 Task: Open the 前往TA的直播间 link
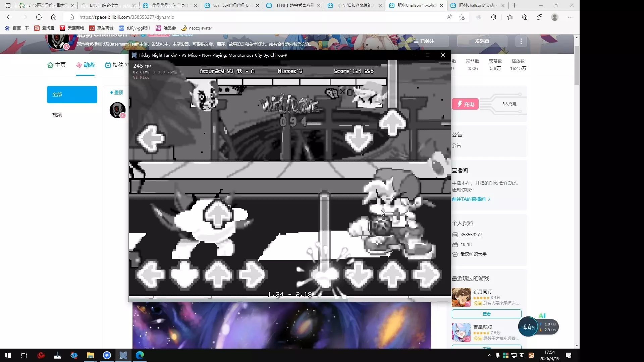[x=471, y=199]
